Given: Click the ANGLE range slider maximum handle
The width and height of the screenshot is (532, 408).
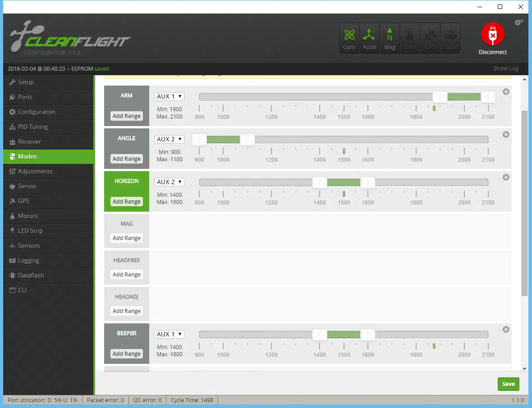Looking at the screenshot, I should click(248, 140).
